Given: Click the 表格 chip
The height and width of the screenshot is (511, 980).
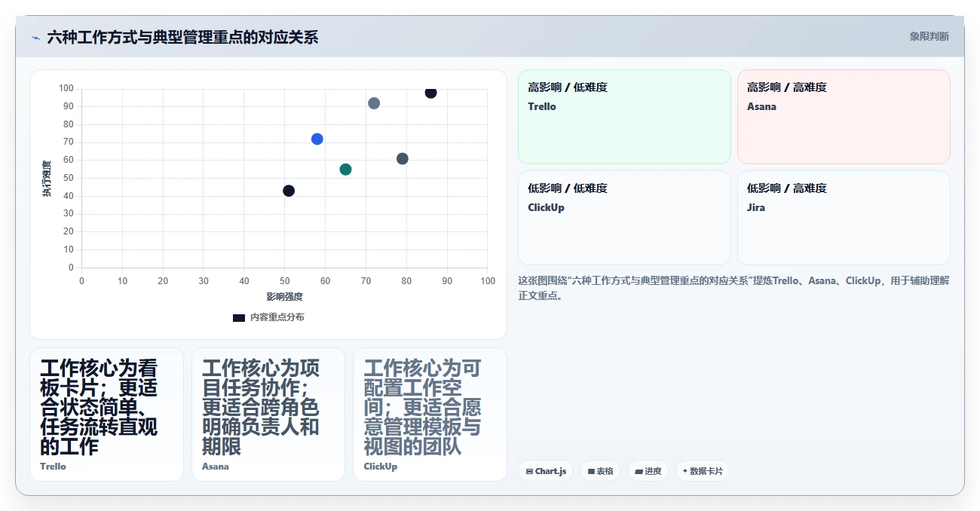Looking at the screenshot, I should coord(601,471).
